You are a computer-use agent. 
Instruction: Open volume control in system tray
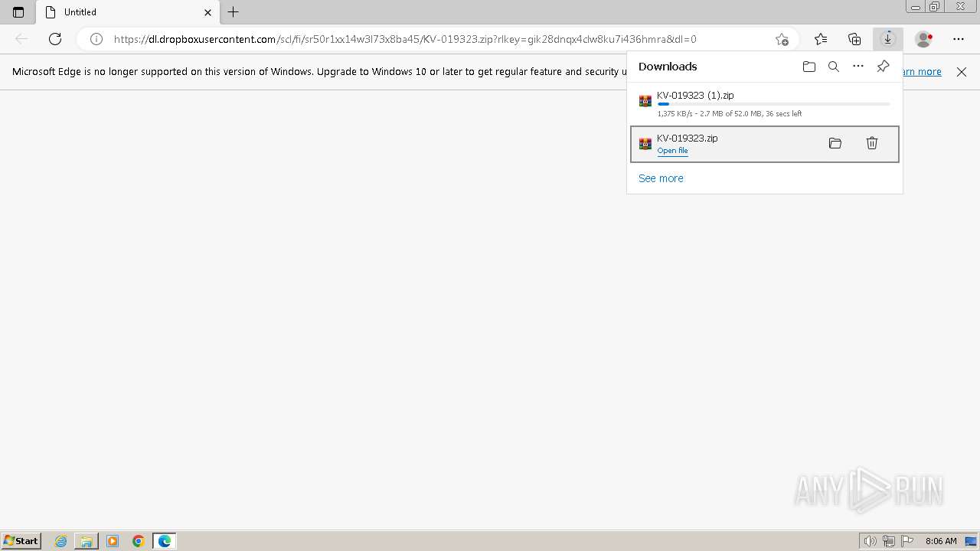coord(871,541)
